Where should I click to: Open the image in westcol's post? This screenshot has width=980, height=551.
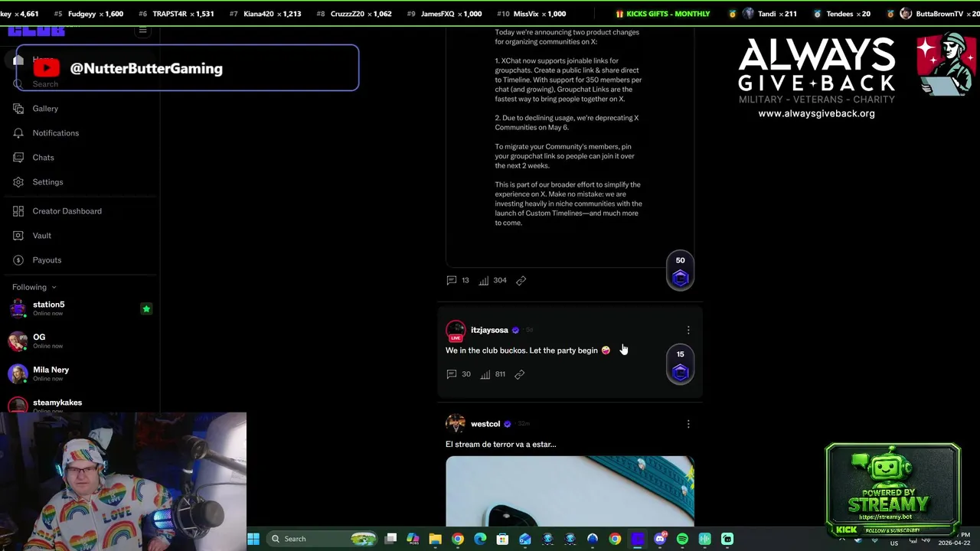(x=570, y=491)
